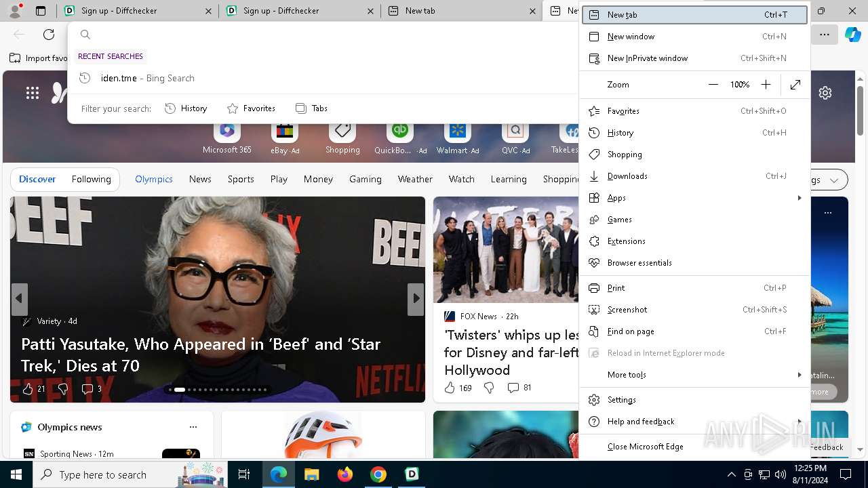Expand Help and feedback submenu
868x488 pixels.
(695, 422)
